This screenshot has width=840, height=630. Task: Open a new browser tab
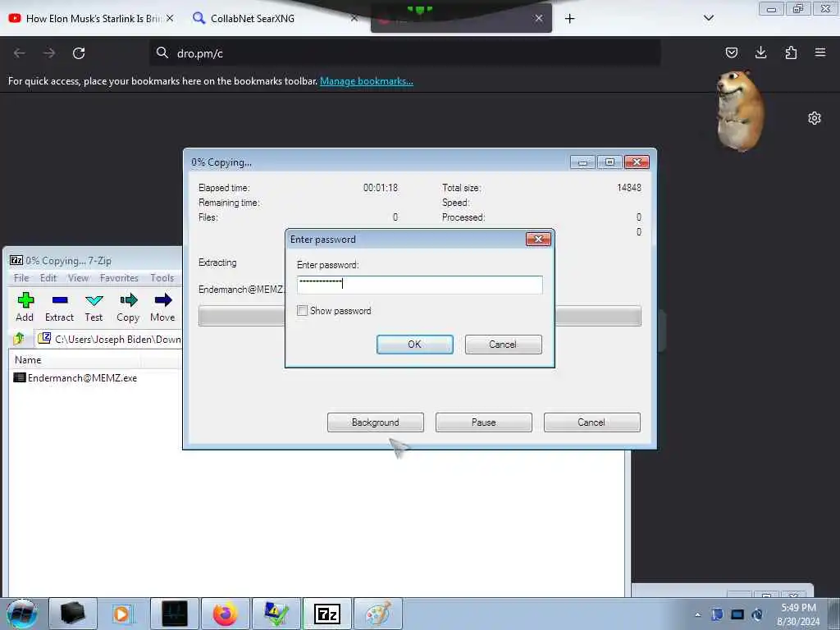pos(569,19)
